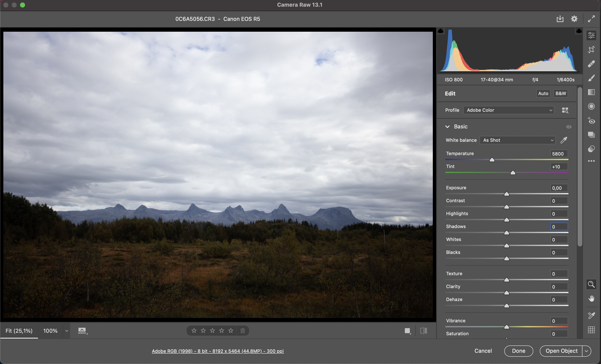Click the Highlights slider handle
Viewport: 601px width, 364px height.
507,220
